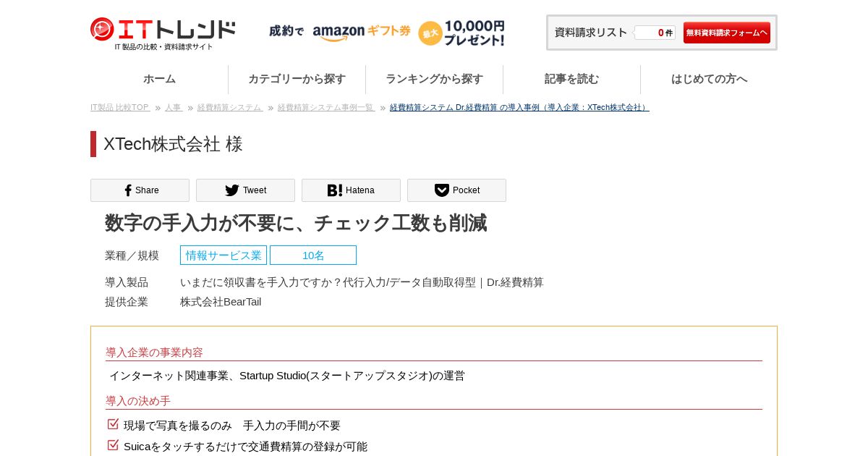
Task: Open the 経費精算システム breadcrumb link
Action: tap(230, 107)
